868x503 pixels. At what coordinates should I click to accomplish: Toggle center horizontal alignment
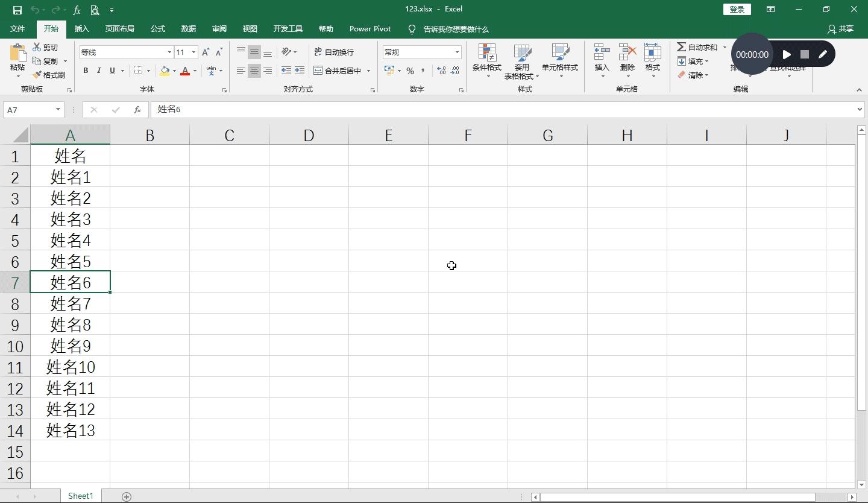(x=254, y=71)
